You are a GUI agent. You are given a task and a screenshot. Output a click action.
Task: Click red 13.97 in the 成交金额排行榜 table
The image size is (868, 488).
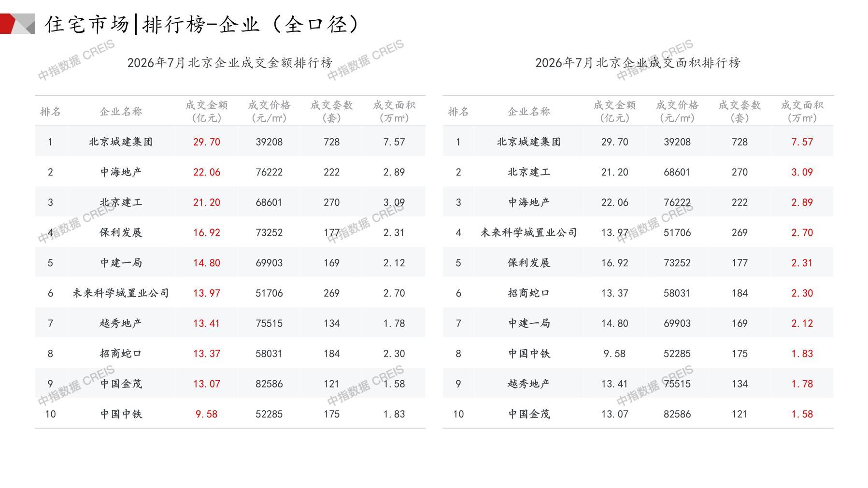(x=207, y=293)
